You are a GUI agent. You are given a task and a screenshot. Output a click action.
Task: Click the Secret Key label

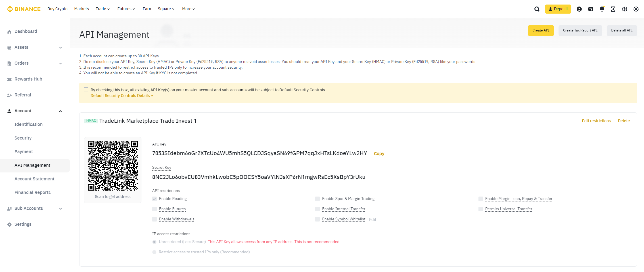(162, 167)
